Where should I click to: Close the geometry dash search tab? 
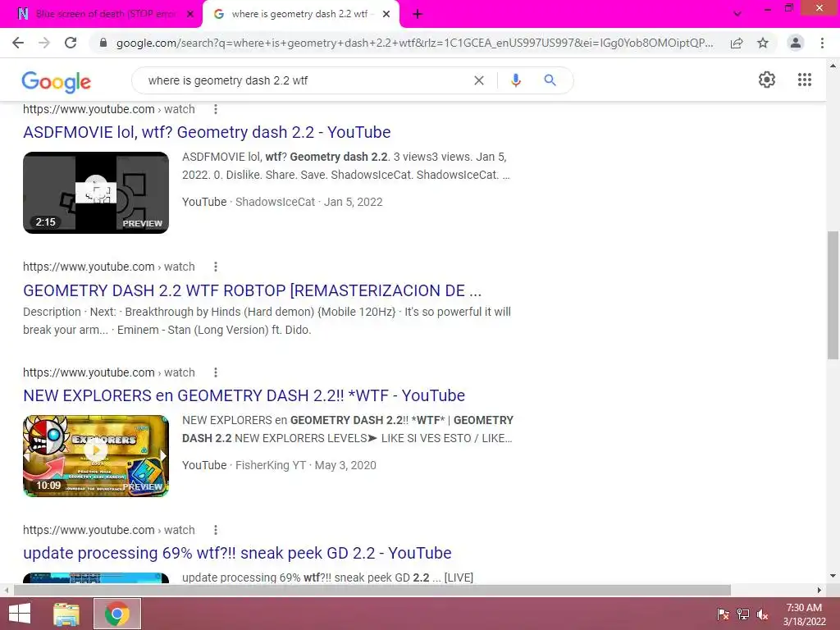tap(386, 15)
